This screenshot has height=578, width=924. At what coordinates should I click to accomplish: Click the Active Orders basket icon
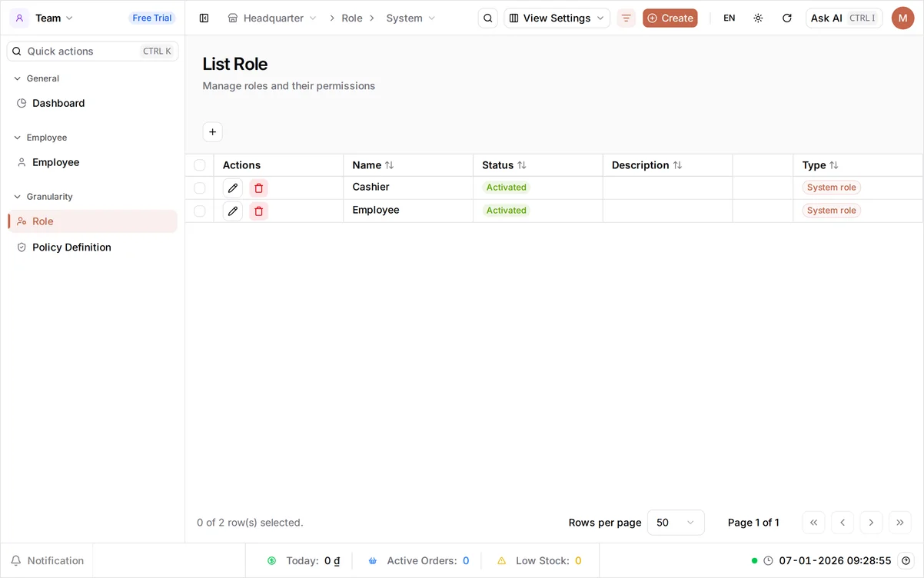[373, 561]
